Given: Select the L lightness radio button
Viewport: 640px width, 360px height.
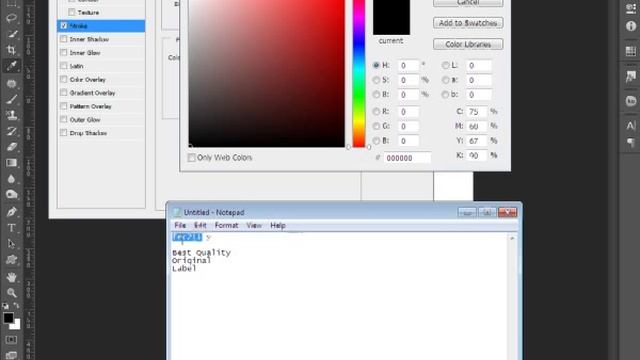Looking at the screenshot, I should (445, 65).
